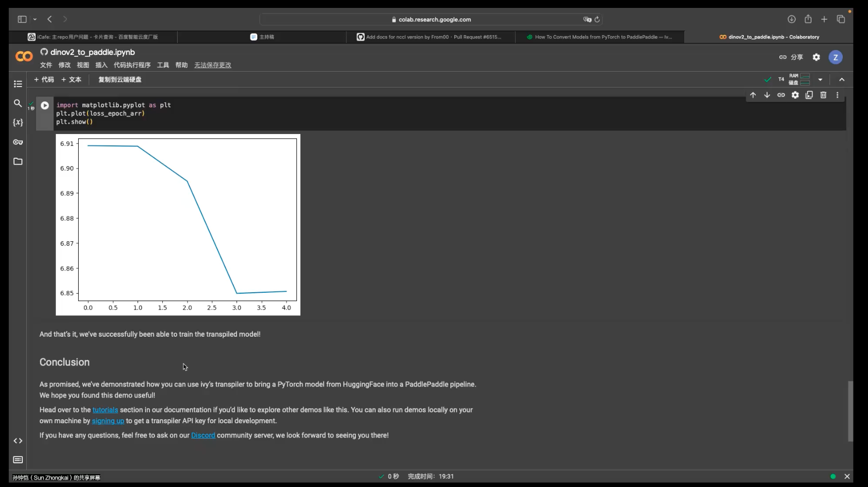The width and height of the screenshot is (868, 487).
Task: Click the 复制到云端硬盘 button
Action: tap(120, 80)
